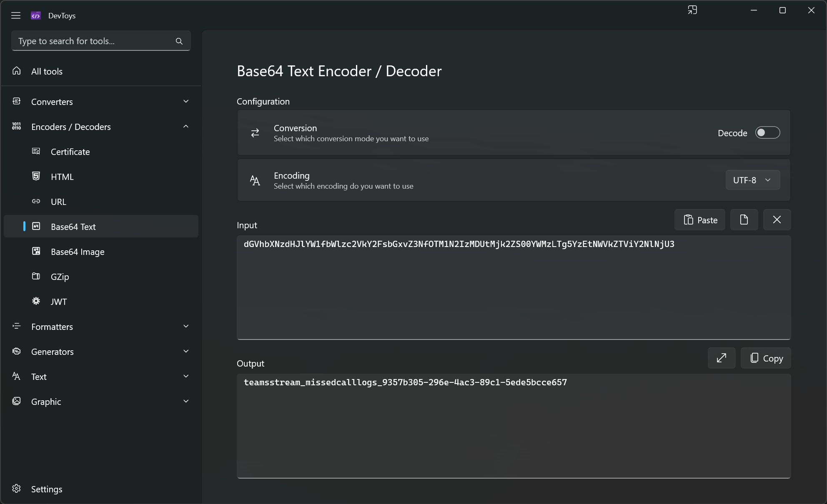Click the Graphic category icon
This screenshot has width=827, height=504.
[17, 401]
